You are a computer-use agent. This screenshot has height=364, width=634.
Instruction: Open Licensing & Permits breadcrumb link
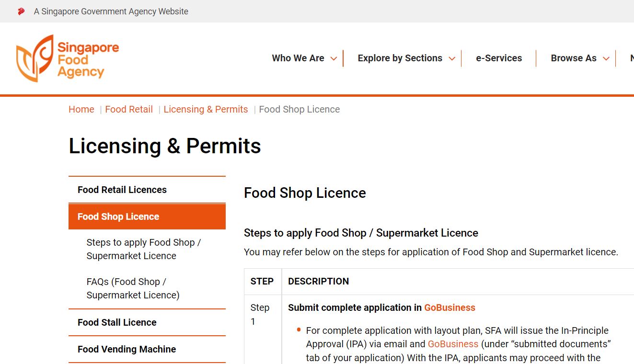(x=206, y=109)
